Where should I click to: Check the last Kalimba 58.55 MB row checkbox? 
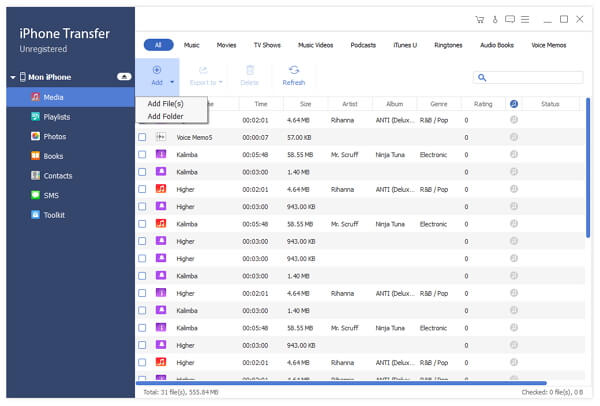(x=142, y=328)
